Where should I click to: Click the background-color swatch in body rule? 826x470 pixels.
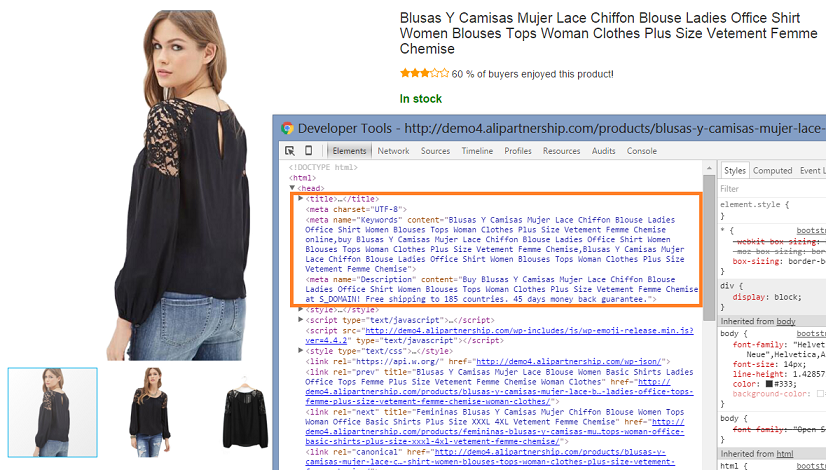[x=820, y=394]
